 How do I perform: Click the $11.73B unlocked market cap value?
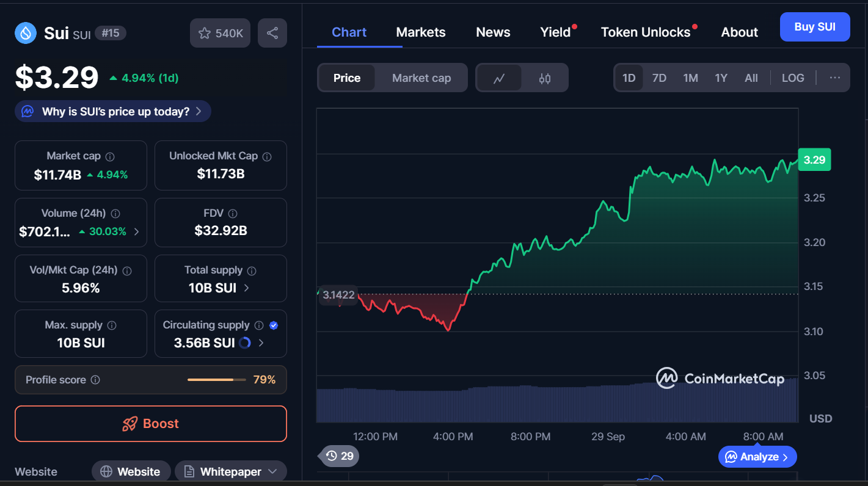pos(221,174)
